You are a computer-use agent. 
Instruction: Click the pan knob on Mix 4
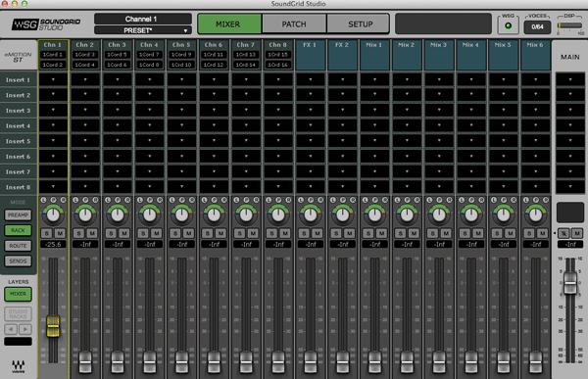[x=471, y=214]
